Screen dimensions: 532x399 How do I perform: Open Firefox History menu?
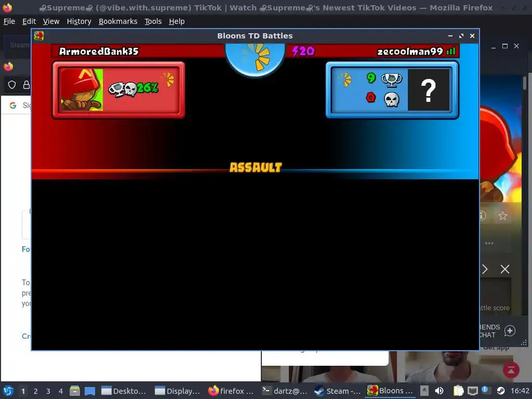pyautogui.click(x=79, y=21)
